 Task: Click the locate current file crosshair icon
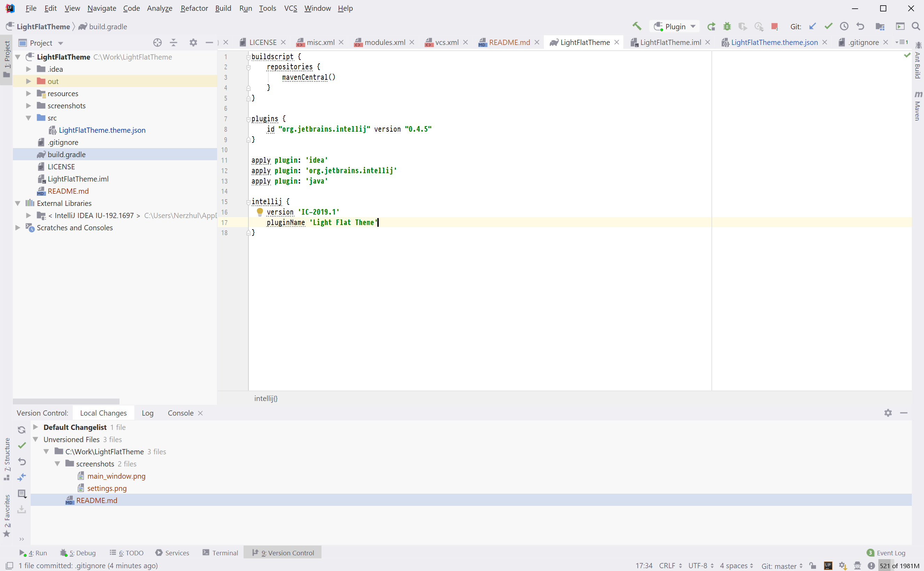click(x=157, y=43)
